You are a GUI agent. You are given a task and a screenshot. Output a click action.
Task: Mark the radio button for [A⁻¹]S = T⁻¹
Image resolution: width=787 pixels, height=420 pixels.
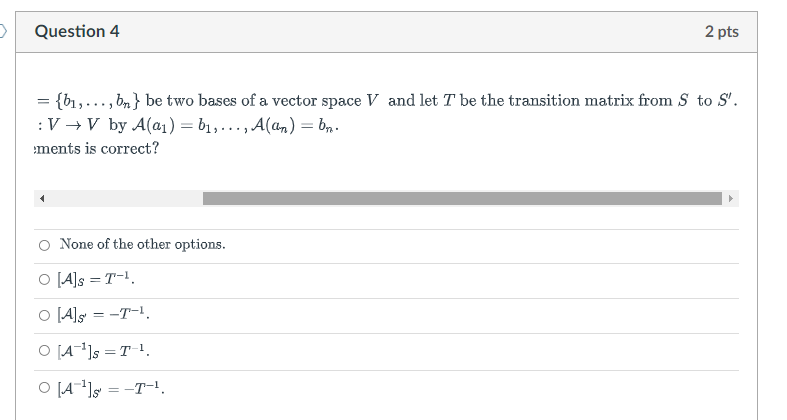(x=44, y=350)
